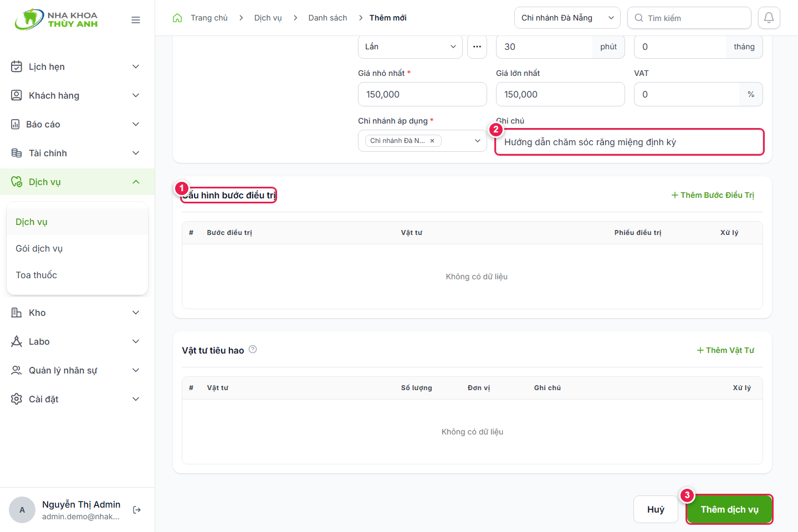
Task: Click the Cài đặt gear icon
Action: [x=17, y=399]
